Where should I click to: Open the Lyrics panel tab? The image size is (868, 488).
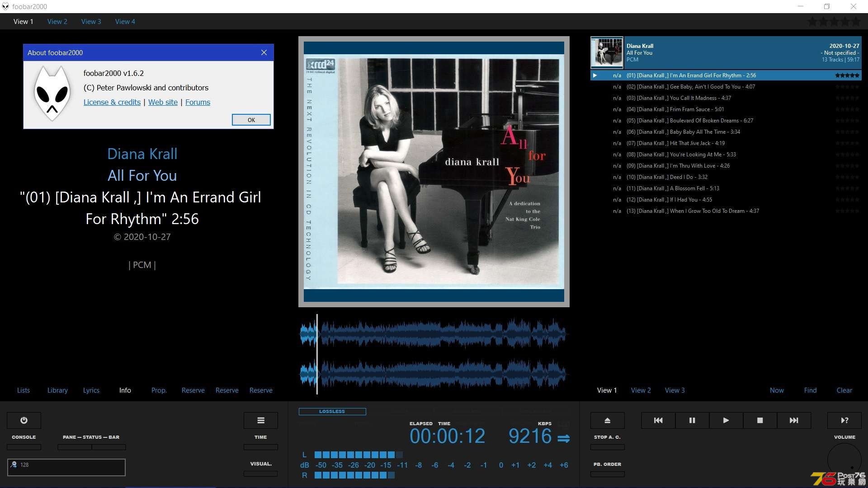(91, 390)
